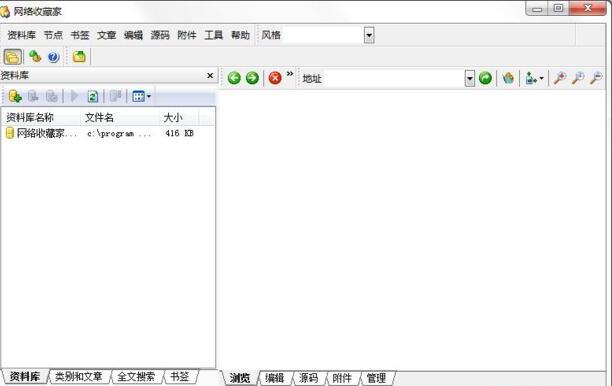The width and height of the screenshot is (612, 386).
Task: Zoom in with the plus magnifier icon
Action: [560, 78]
